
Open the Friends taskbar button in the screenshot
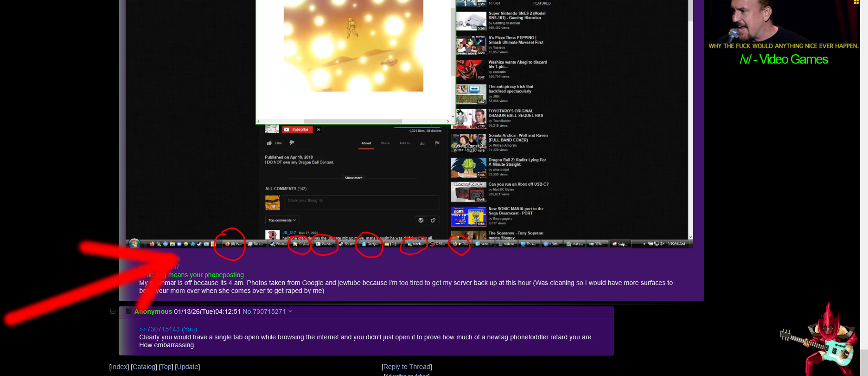pyautogui.click(x=279, y=244)
